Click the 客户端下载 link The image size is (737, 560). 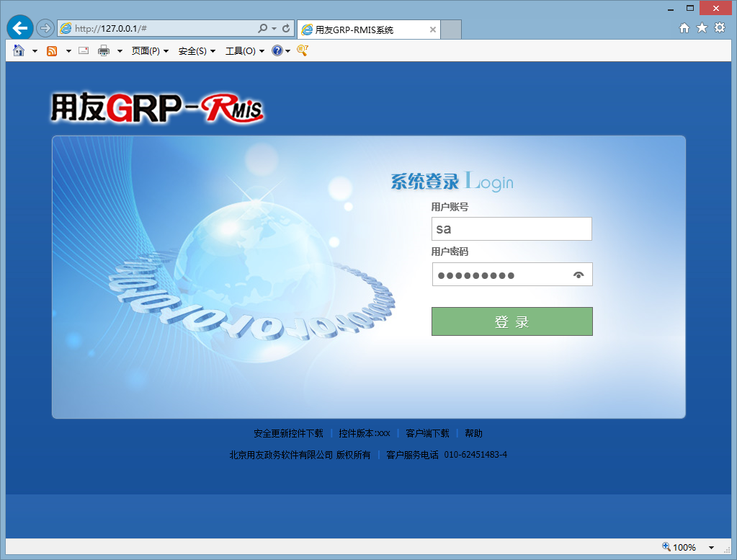(x=427, y=433)
